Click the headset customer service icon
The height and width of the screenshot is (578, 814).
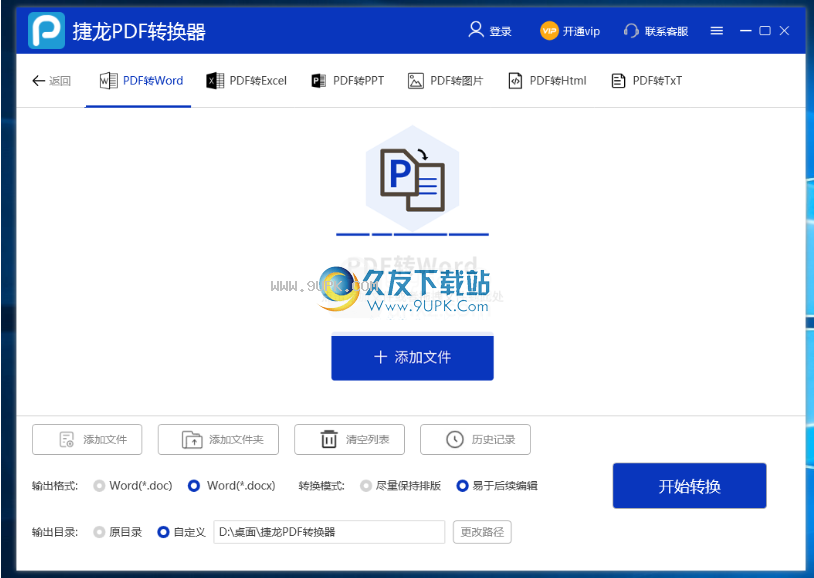pos(631,31)
